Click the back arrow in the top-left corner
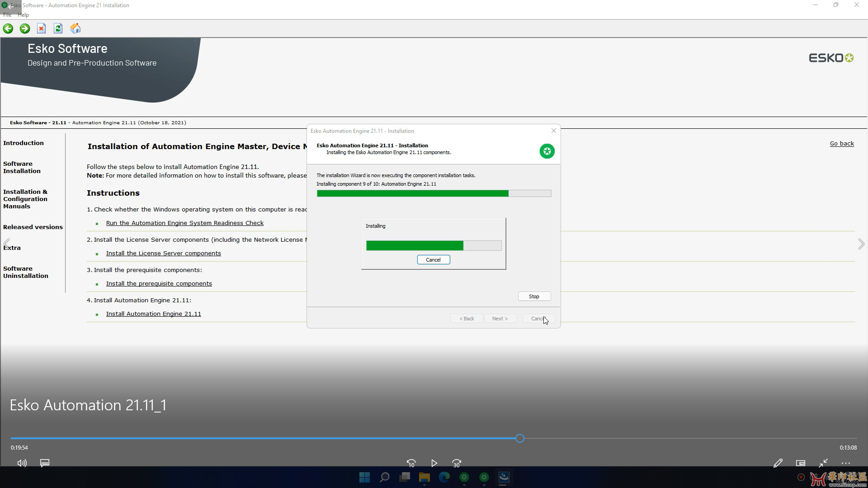 click(10, 6)
